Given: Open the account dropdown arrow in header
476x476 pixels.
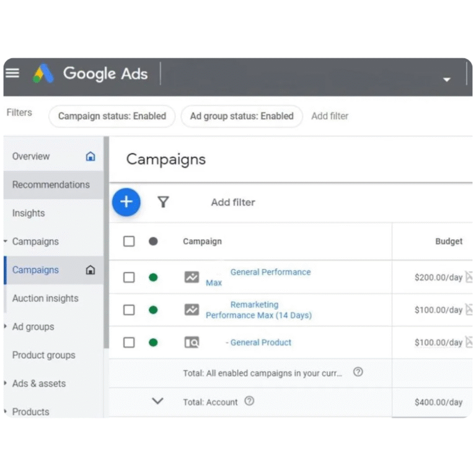Looking at the screenshot, I should [446, 79].
